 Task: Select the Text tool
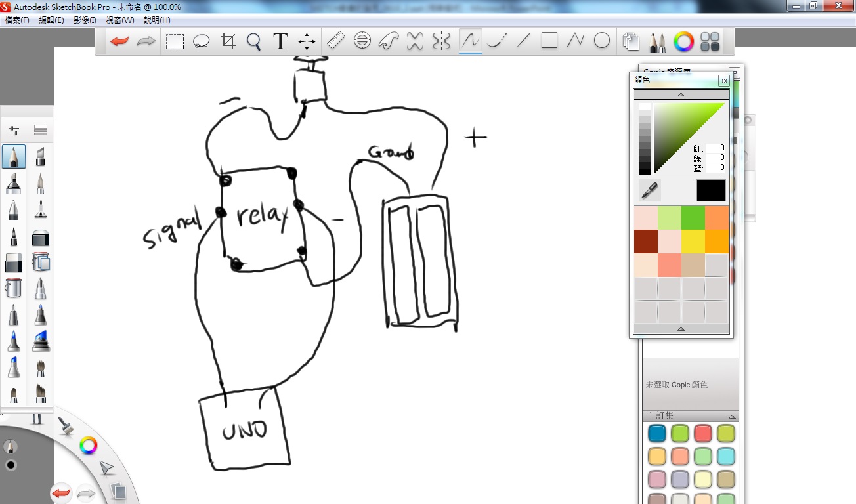click(280, 41)
